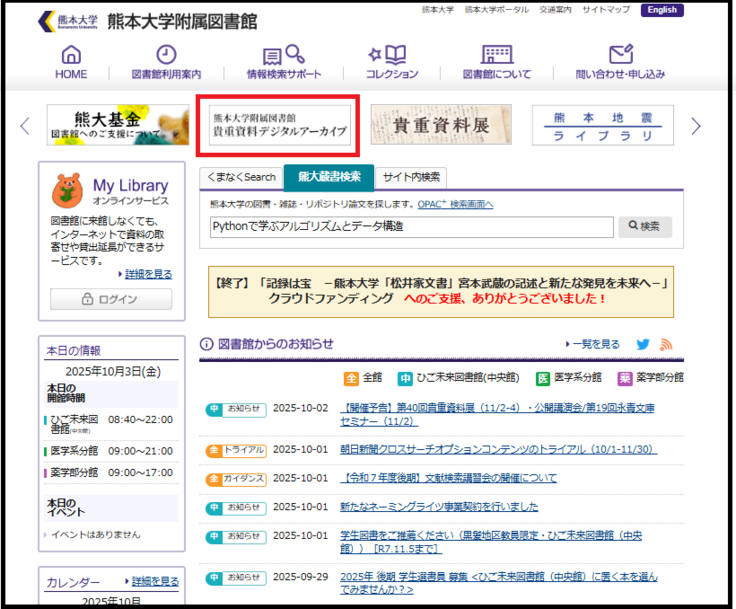Show next banner with right arrow

coord(696,126)
